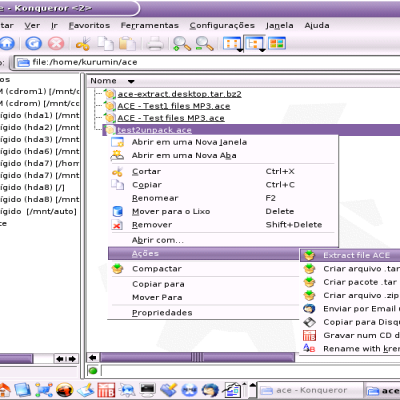Select Rename with krename action
This screenshot has height=400, width=400.
coord(350,349)
